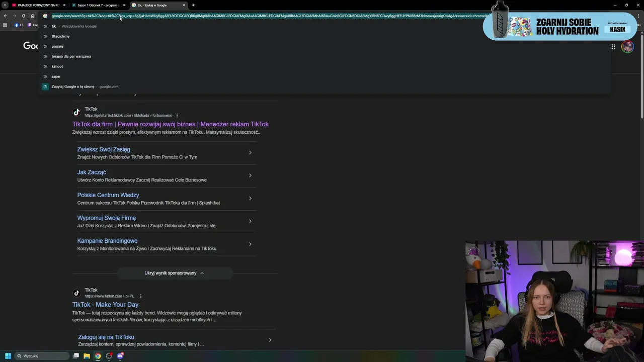Close the 'tik, - Szukaj w Google' tab
Screen dimensions: 644x362
(x=184, y=5)
